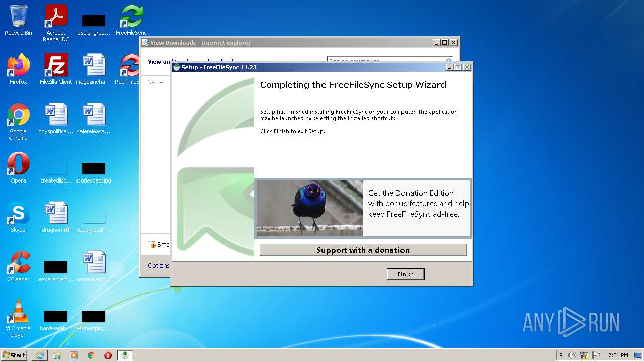This screenshot has width=644, height=362.
Task: Click the Finish button in Setup
Action: 406,274
